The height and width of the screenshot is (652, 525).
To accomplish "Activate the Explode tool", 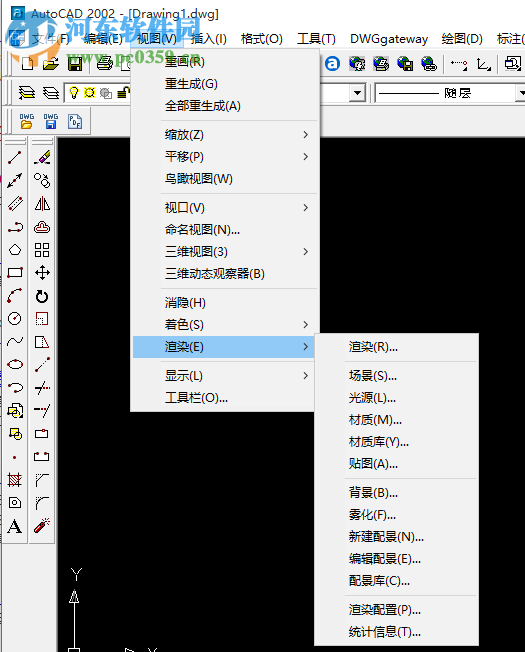I will [x=42, y=526].
